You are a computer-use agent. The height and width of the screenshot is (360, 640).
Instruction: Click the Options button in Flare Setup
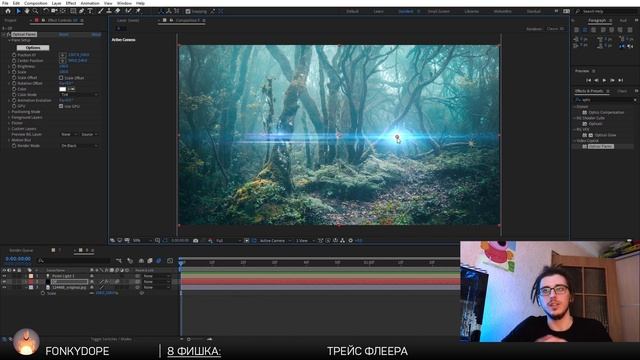pos(33,48)
